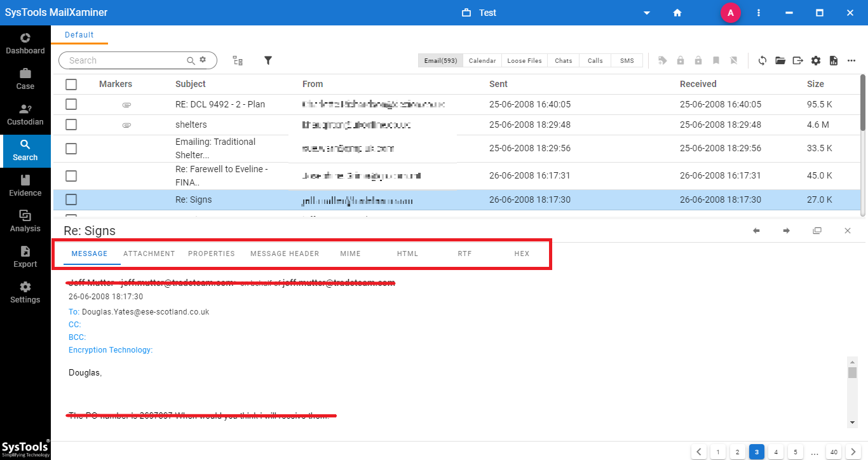Show next pagination pages with right chevron
The height and width of the screenshot is (460, 868).
pos(853,452)
